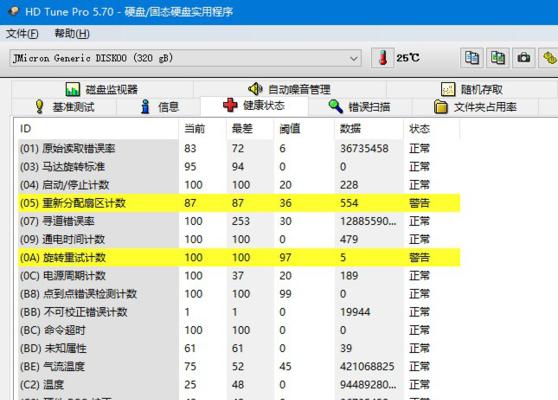
Task: Click the 最差 column header
Action: tap(250, 128)
